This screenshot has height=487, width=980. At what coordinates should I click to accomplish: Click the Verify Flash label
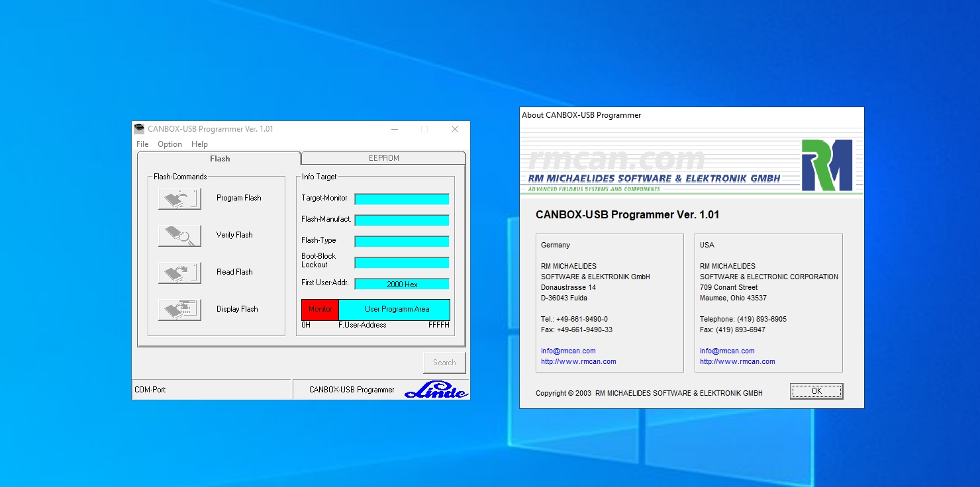point(234,235)
